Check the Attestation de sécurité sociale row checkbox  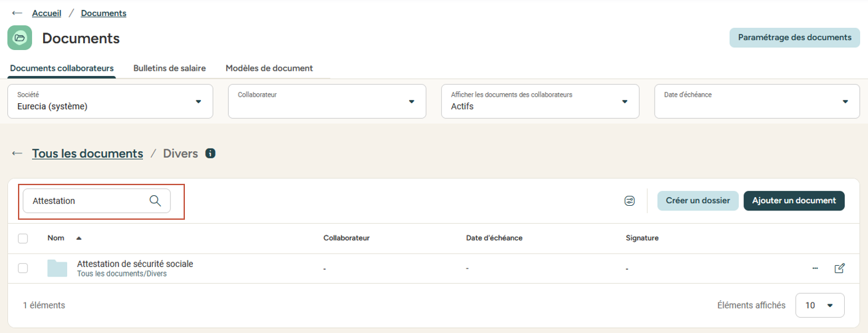[x=23, y=268]
